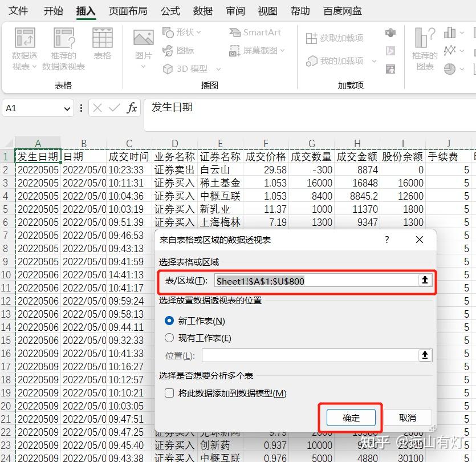Click the Icons (图标) button
476x462 pixels.
(178, 50)
